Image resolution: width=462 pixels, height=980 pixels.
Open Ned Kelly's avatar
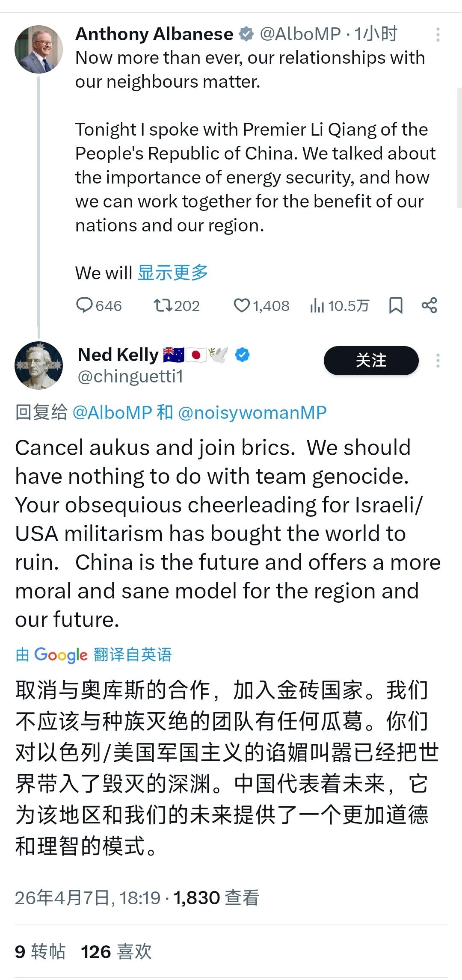[38, 365]
